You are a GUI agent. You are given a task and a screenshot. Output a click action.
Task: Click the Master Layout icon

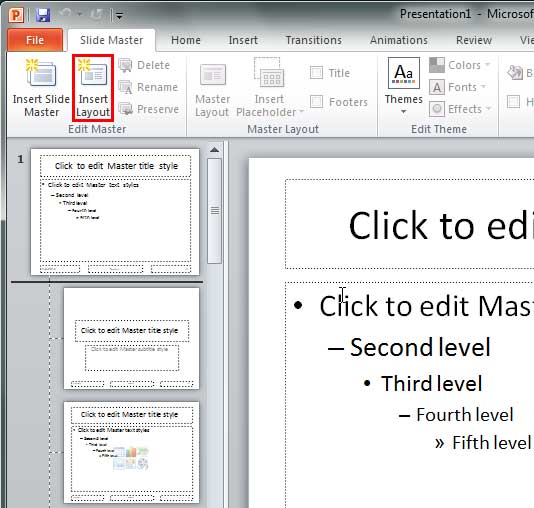213,75
